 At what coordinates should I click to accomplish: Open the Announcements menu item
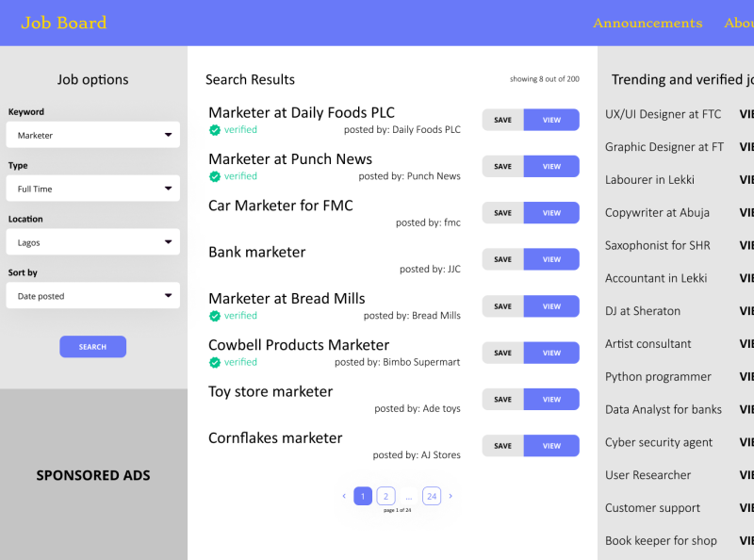[x=647, y=23]
